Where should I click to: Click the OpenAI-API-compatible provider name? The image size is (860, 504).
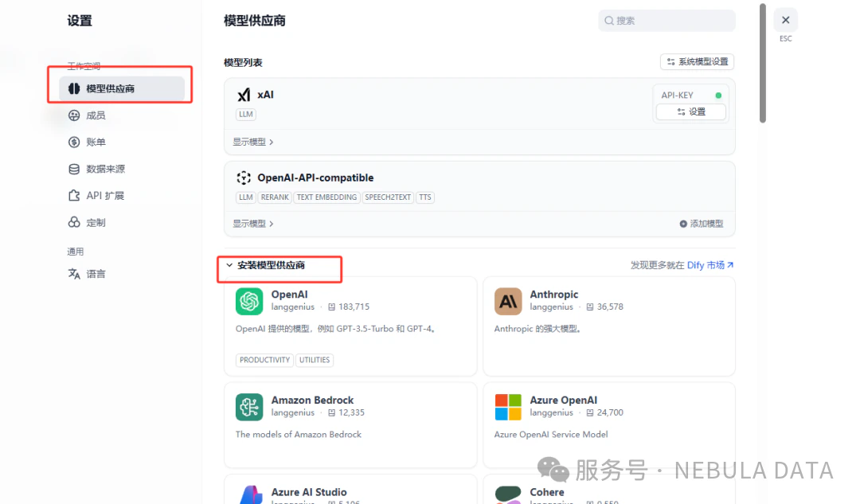315,178
